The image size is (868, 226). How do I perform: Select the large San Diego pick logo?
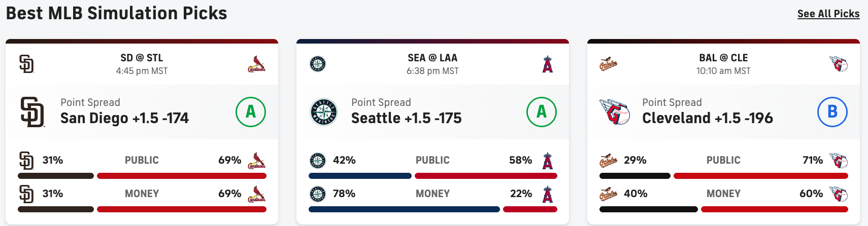click(32, 112)
